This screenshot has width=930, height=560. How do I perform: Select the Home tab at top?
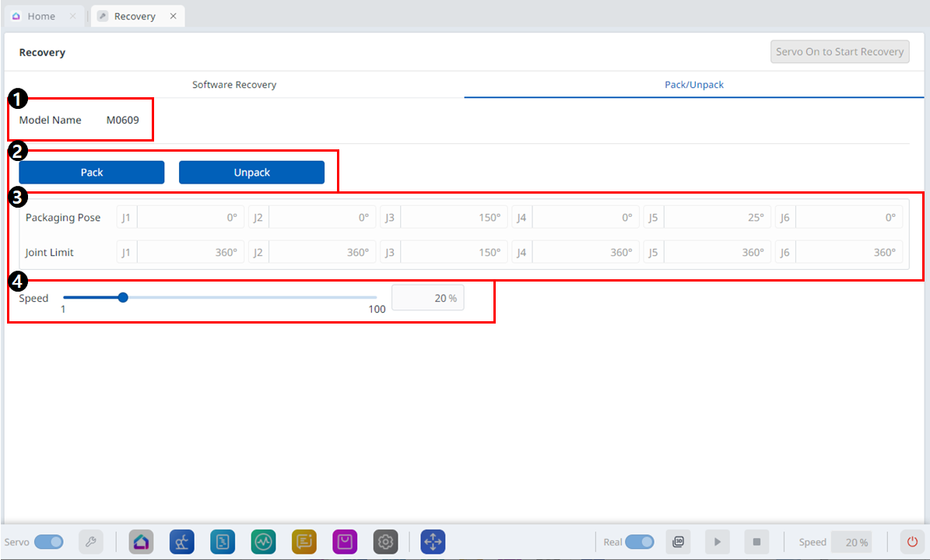[x=41, y=16]
